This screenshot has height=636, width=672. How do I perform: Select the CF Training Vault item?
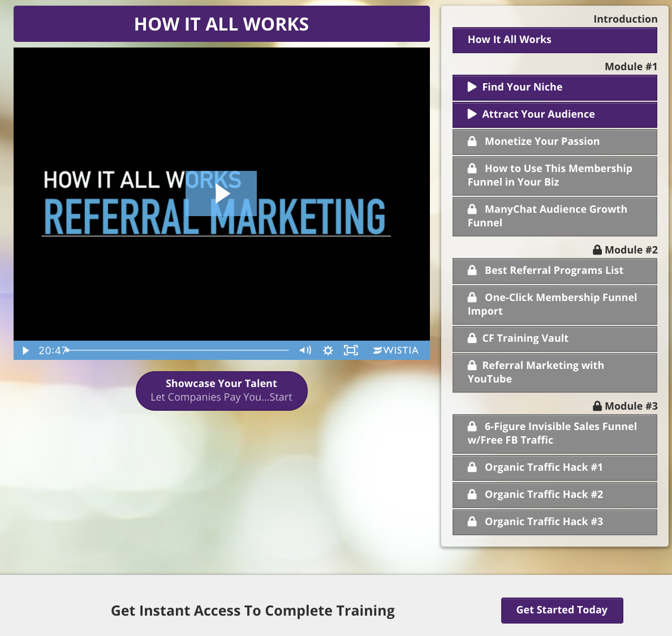[554, 338]
